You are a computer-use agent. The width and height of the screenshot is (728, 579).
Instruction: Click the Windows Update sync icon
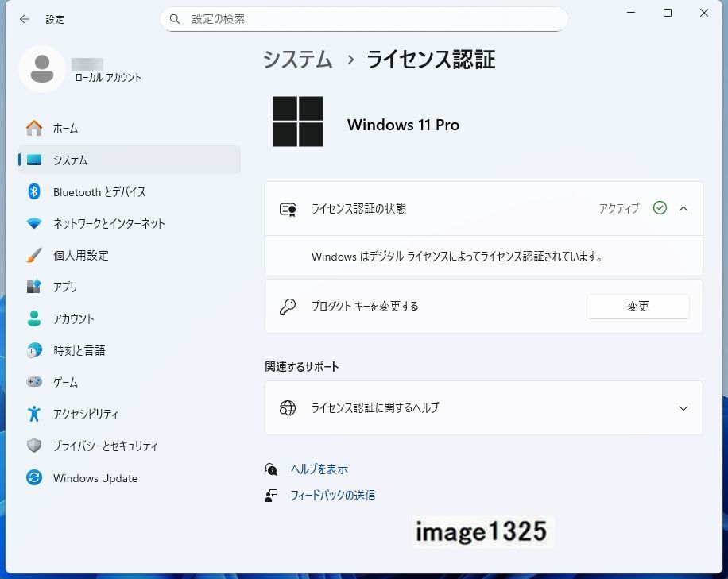tap(34, 477)
